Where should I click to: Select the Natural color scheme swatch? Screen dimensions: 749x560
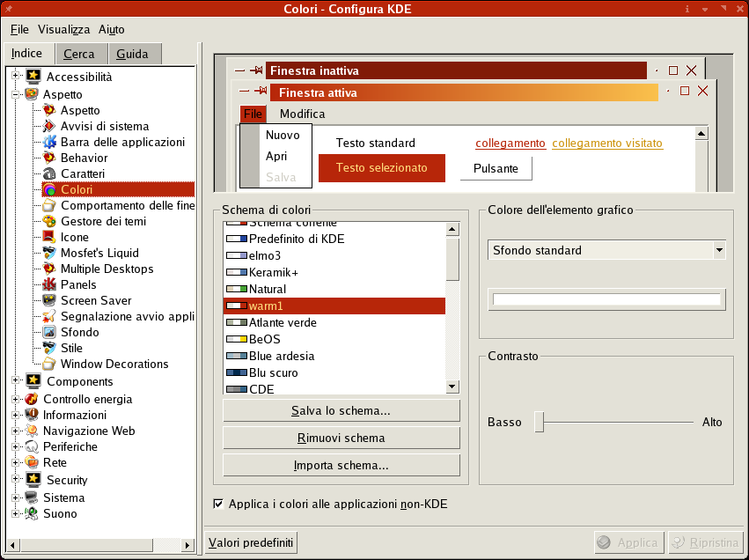point(237,289)
